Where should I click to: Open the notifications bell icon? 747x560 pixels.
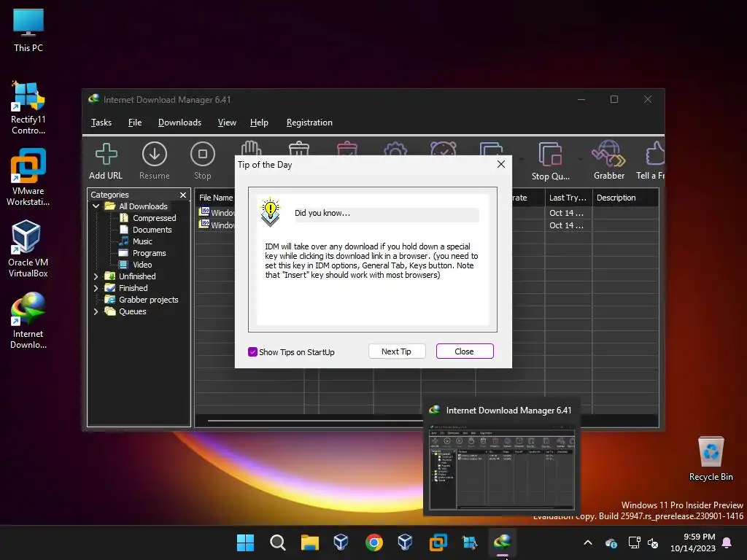(x=727, y=542)
